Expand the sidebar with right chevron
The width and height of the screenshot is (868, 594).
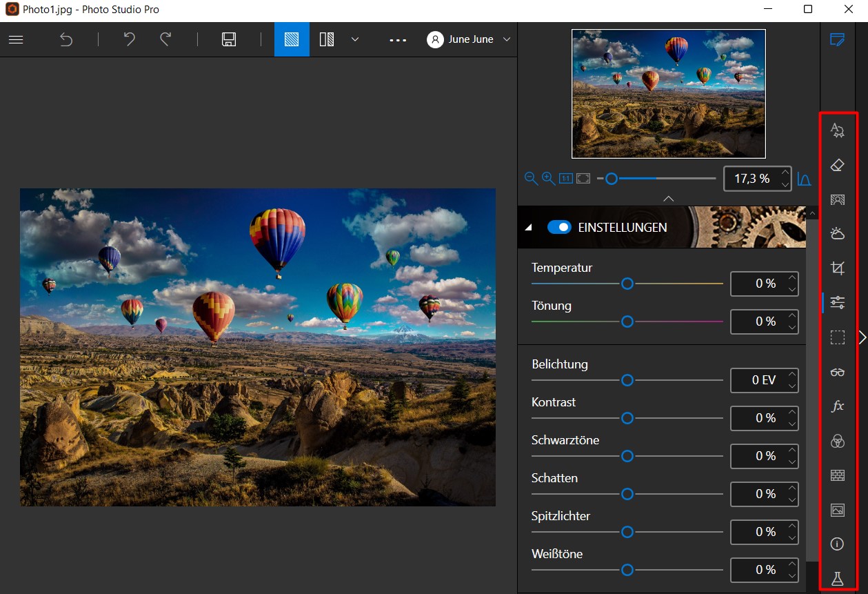pyautogui.click(x=862, y=337)
